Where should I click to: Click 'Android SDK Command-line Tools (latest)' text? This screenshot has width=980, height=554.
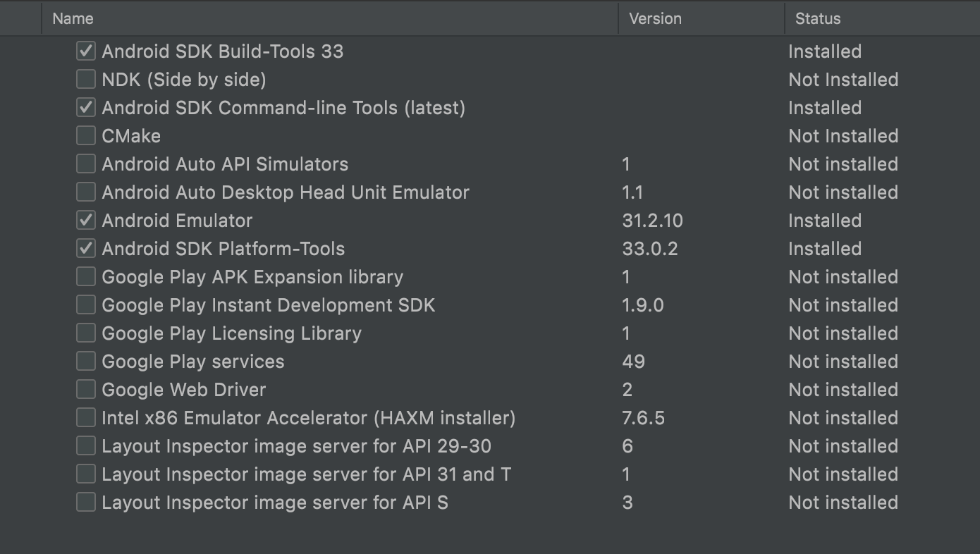tap(283, 108)
